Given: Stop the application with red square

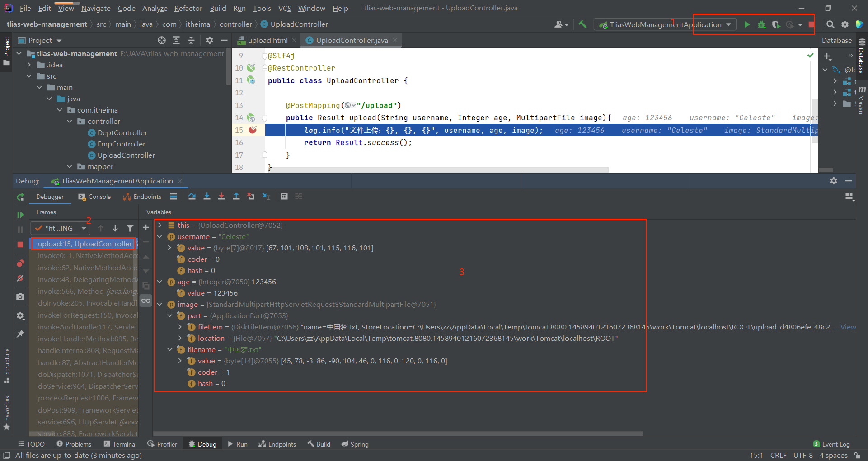Looking at the screenshot, I should (x=811, y=24).
